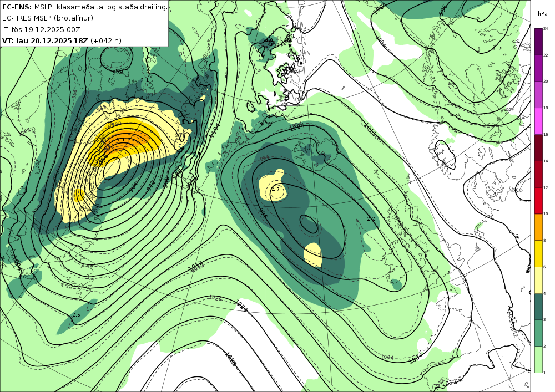Image resolution: width=555 pixels, height=392 pixels.
Task: Click the medium green 2–3 hPa legend swatch
Action: 539,333
